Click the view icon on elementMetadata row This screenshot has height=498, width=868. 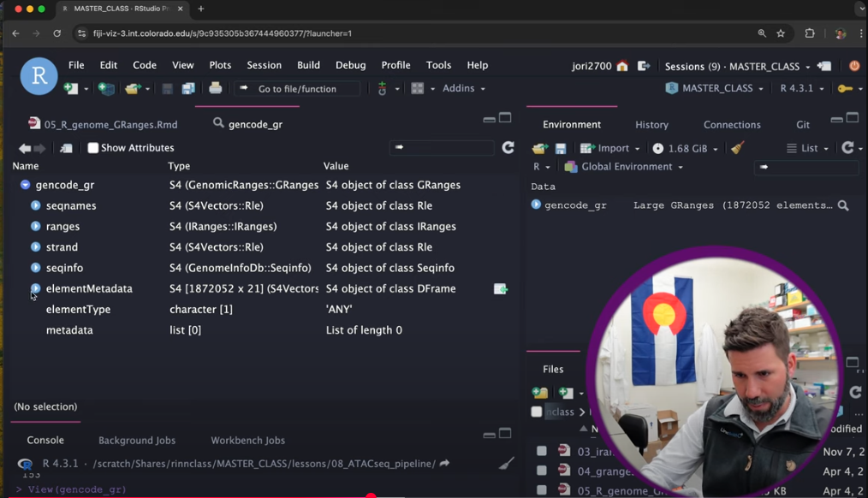501,289
